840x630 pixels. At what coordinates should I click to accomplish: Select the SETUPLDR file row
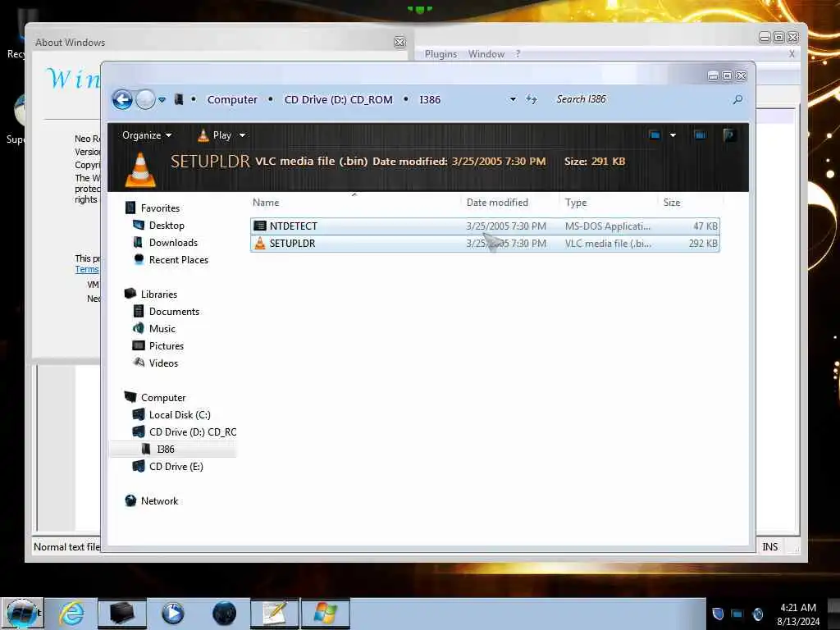pos(485,243)
